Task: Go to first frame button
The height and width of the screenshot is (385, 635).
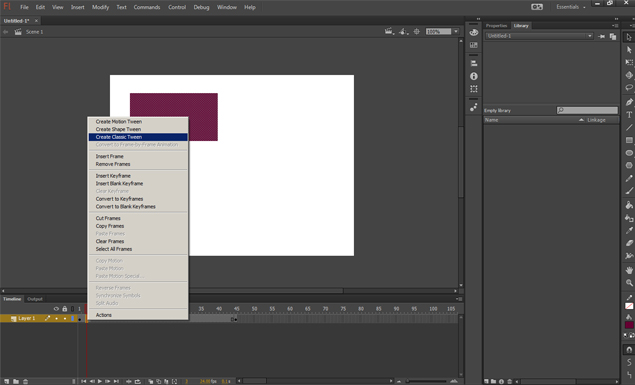Action: tap(83, 381)
